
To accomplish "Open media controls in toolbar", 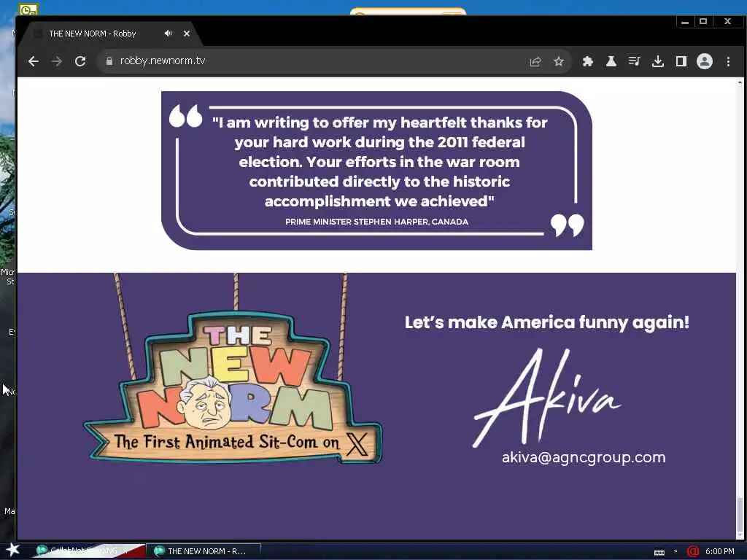I will click(634, 61).
